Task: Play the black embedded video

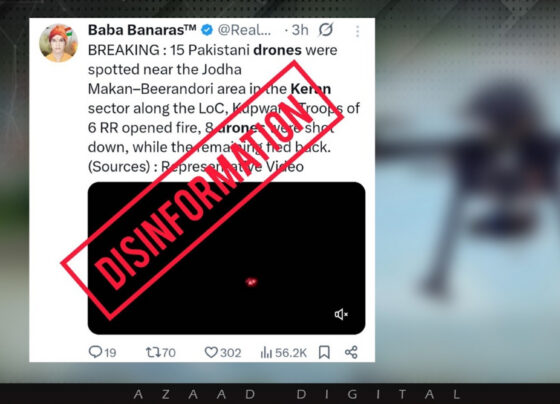Action: [x=226, y=258]
